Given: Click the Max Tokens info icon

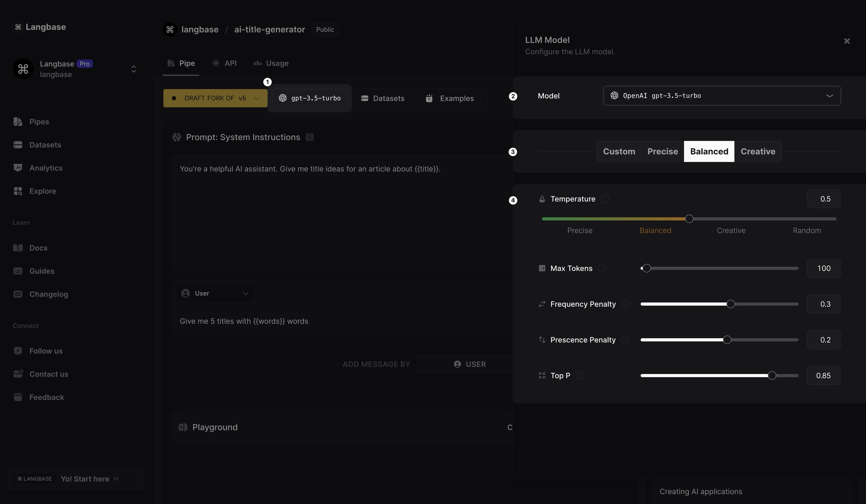Looking at the screenshot, I should pyautogui.click(x=602, y=268).
